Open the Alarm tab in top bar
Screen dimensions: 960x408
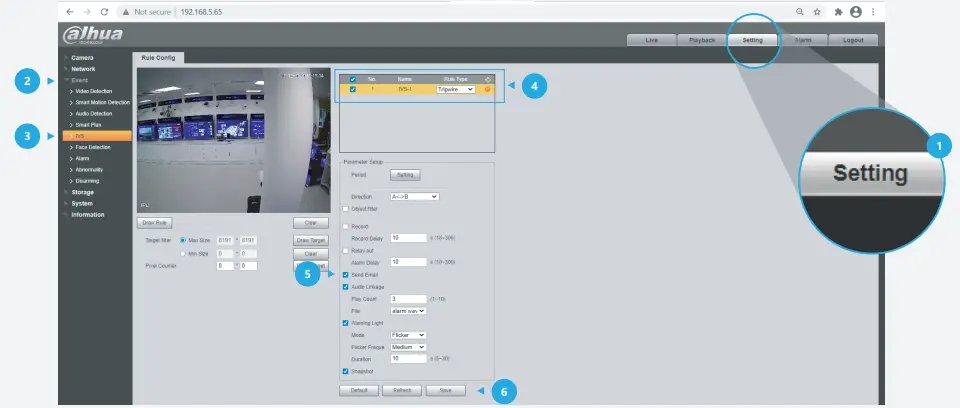(x=803, y=40)
